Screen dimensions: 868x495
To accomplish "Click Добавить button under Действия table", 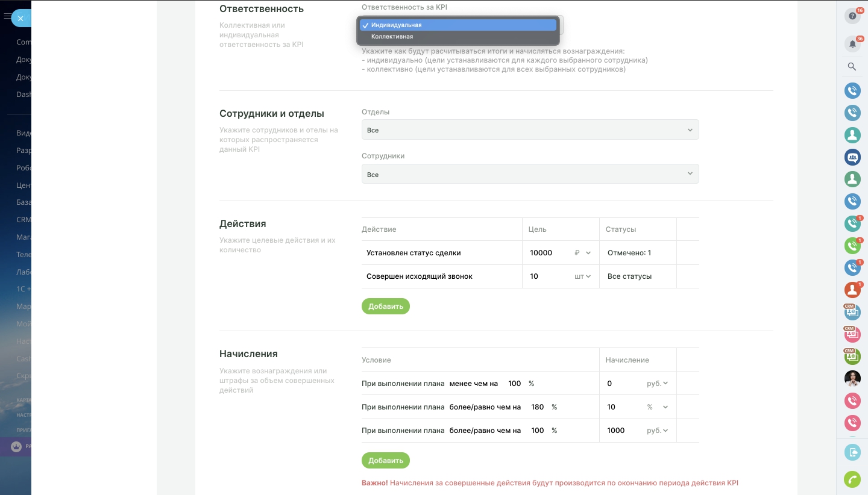I will point(385,307).
